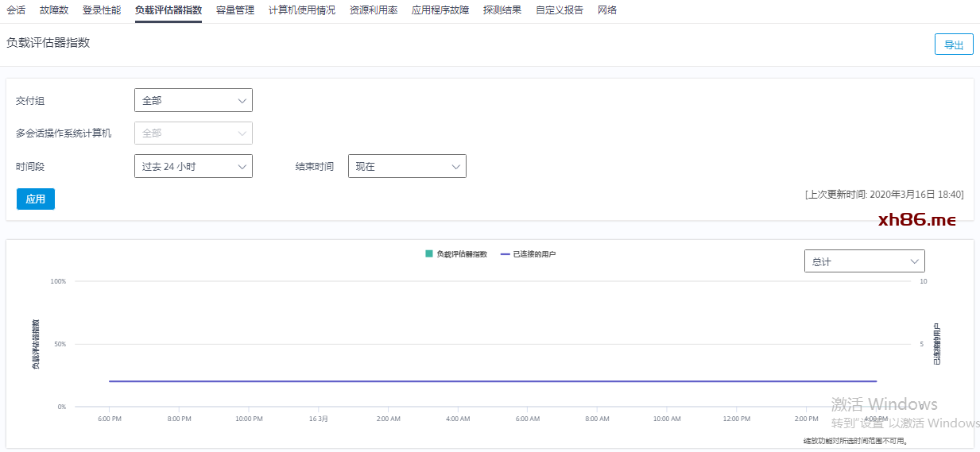980x452 pixels.
Task: Open the 探测结果 tab
Action: [x=502, y=10]
